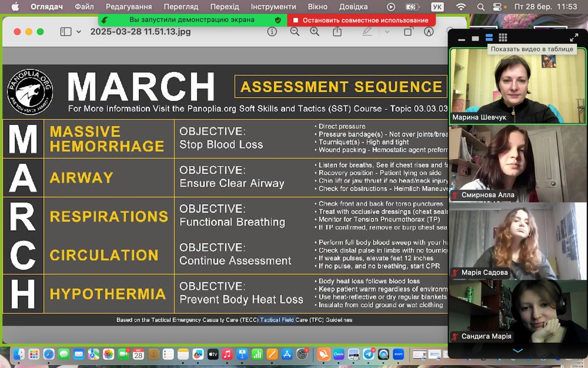
Task: Switch the УК keyboard input source
Action: pos(438,6)
